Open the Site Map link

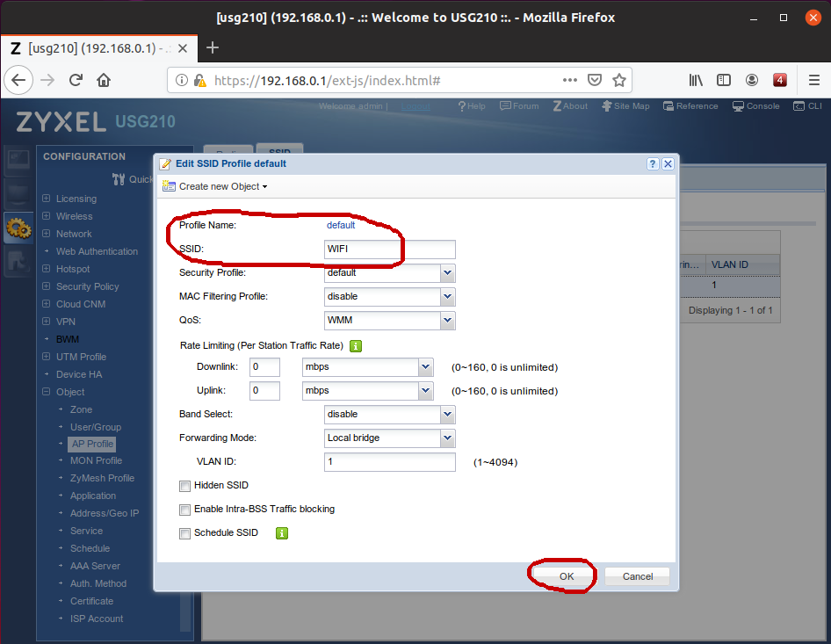(626, 106)
